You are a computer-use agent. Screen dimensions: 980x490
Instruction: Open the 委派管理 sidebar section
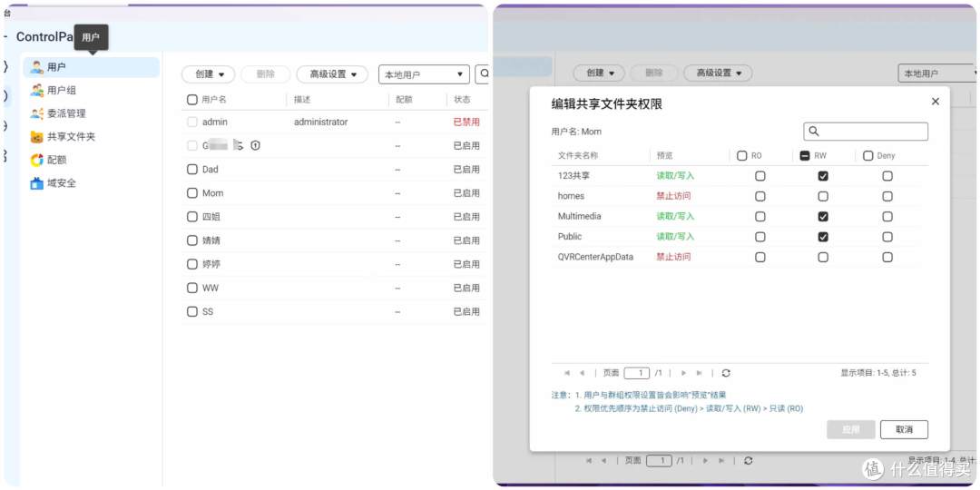coord(92,113)
